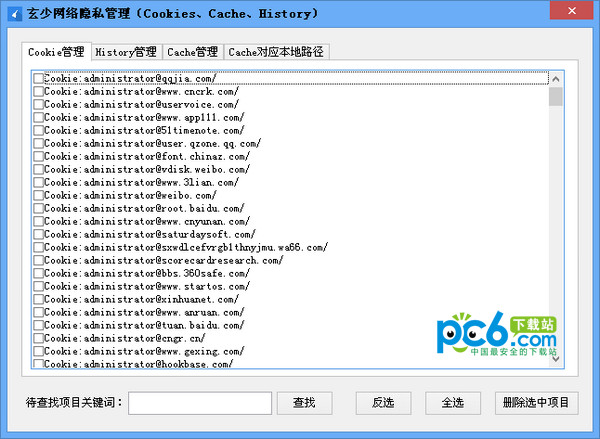Click the cookie list scrollbar thumb
600x439 pixels.
point(556,96)
